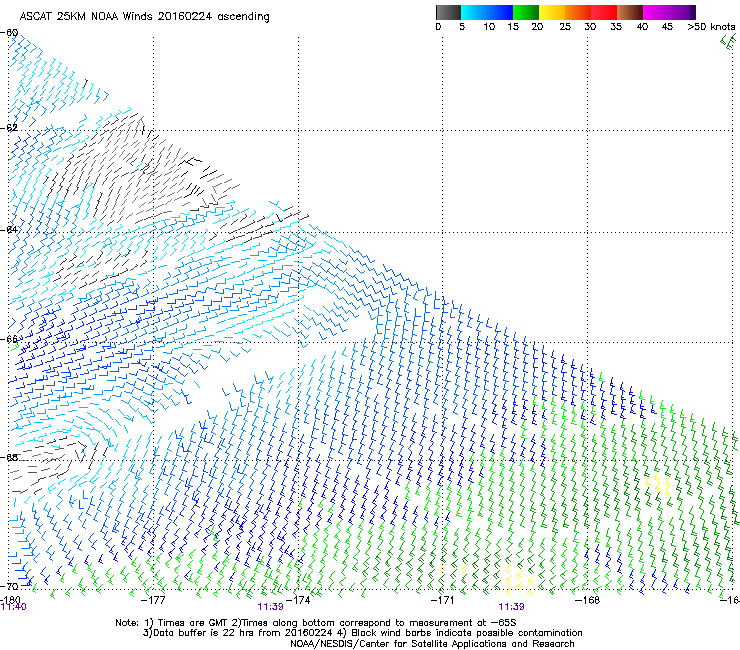740x650 pixels.
Task: Click the latitude label '-70'
Action: pos(9,586)
